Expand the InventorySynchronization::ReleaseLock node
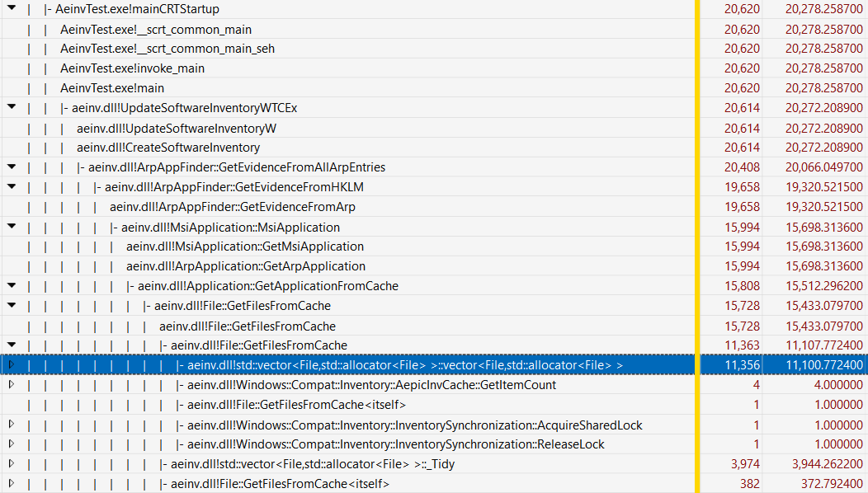This screenshot has width=868, height=493. [x=11, y=444]
